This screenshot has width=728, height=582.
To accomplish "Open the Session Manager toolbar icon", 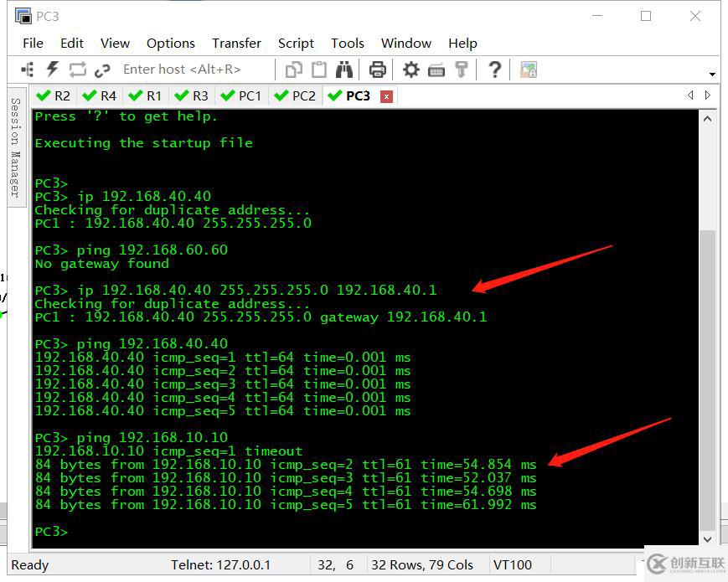I will (x=28, y=70).
